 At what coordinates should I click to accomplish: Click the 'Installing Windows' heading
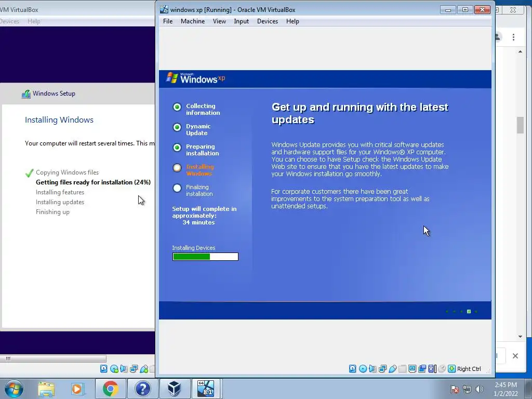(59, 120)
